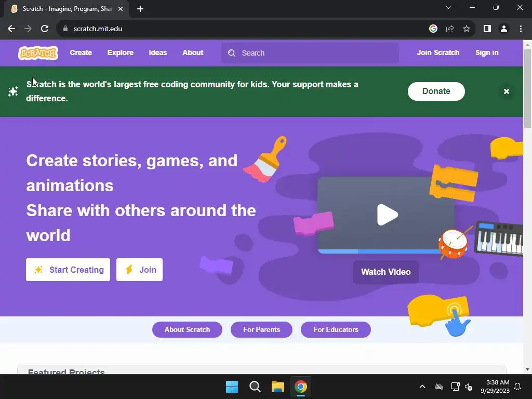Click the Watch Video button
Screen dimensions: 532x399
(x=386, y=272)
